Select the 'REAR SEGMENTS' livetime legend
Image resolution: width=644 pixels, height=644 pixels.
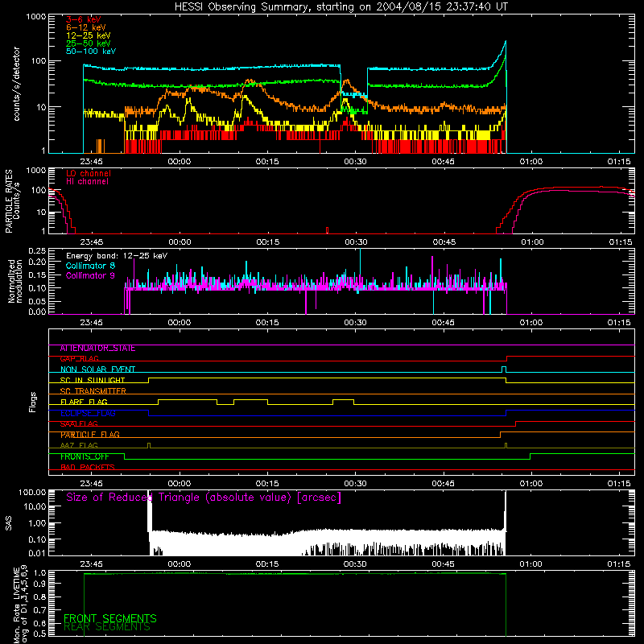pyautogui.click(x=107, y=627)
